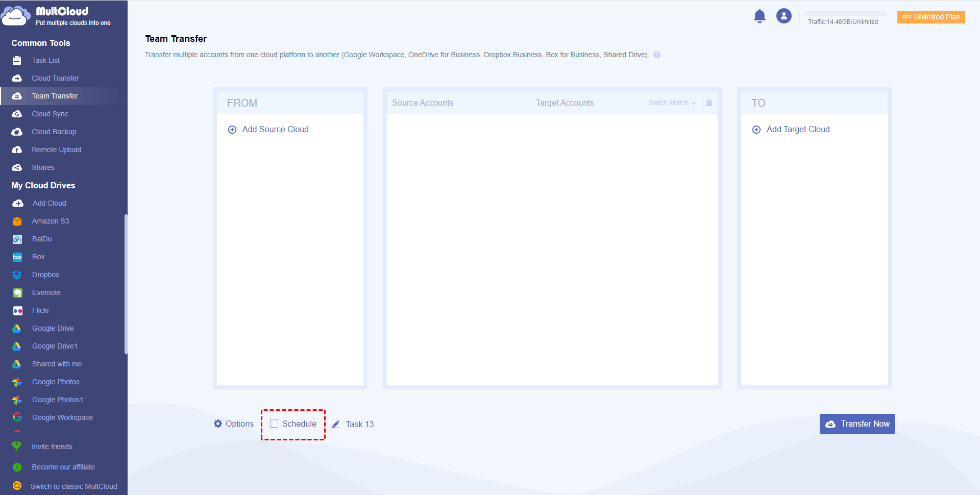980x495 pixels.
Task: Click the switch to classic icon
Action: point(17,486)
